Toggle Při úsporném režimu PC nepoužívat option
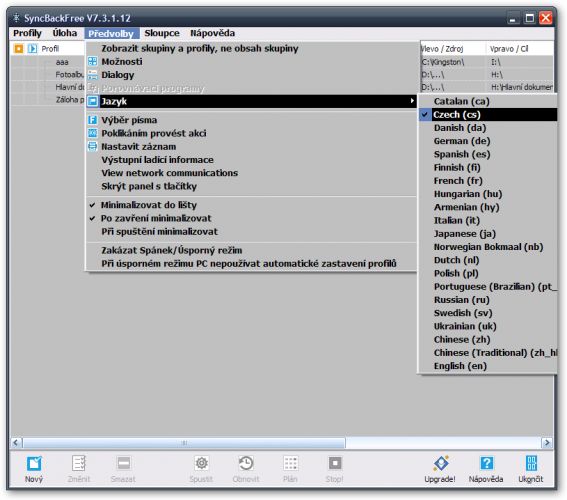This screenshot has height=500, width=567. tap(251, 264)
